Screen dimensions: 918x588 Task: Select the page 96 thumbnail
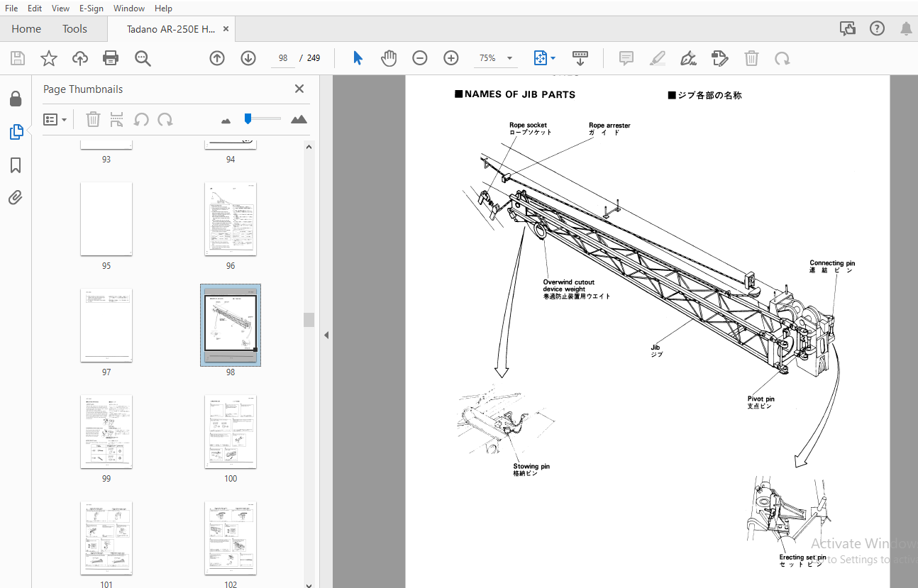(x=231, y=219)
